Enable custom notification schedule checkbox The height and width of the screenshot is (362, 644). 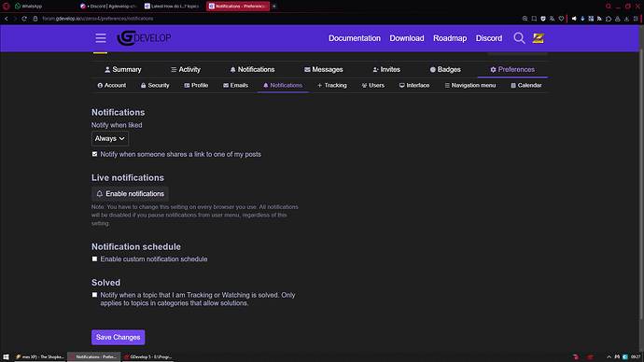(x=94, y=259)
